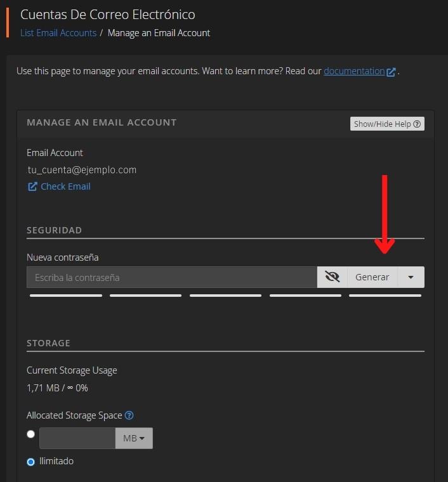Viewport: 448px width, 482px height.
Task: Click the last password strength meter segment
Action: (385, 296)
